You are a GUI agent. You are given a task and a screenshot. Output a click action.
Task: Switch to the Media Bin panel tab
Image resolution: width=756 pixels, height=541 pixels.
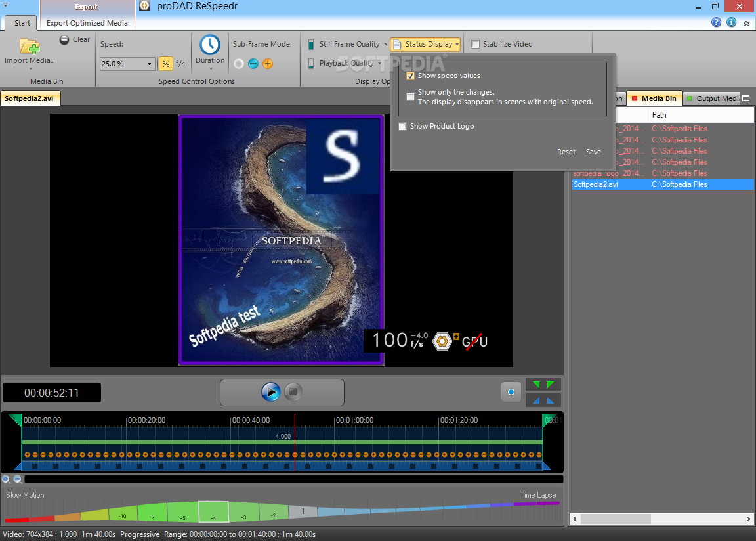[654, 98]
